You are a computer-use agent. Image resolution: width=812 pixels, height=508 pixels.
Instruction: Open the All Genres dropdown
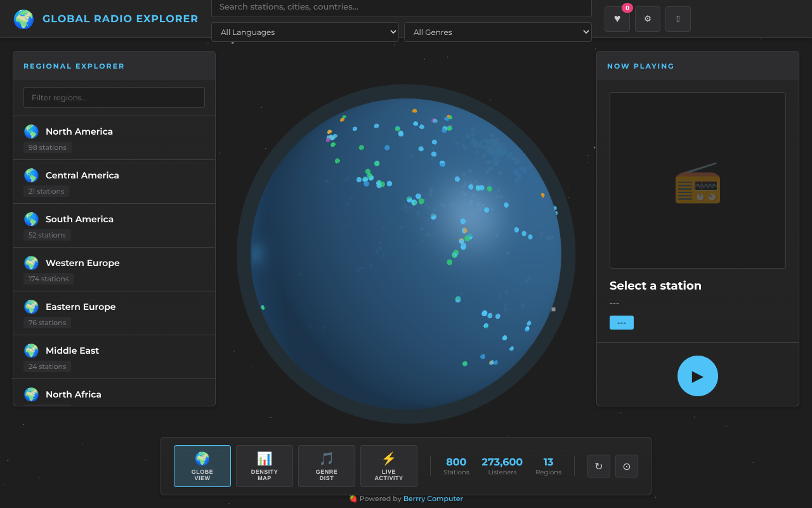pyautogui.click(x=497, y=32)
